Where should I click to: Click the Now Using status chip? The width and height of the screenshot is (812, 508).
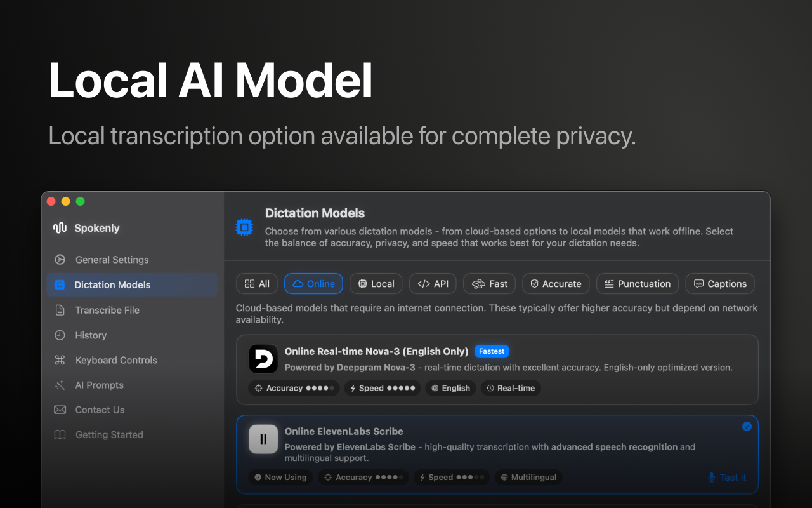click(x=280, y=478)
